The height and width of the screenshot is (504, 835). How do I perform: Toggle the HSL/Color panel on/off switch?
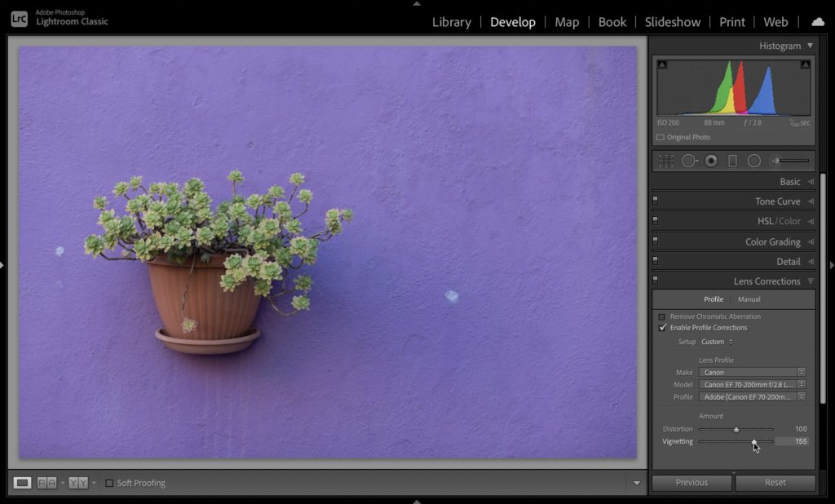(655, 220)
